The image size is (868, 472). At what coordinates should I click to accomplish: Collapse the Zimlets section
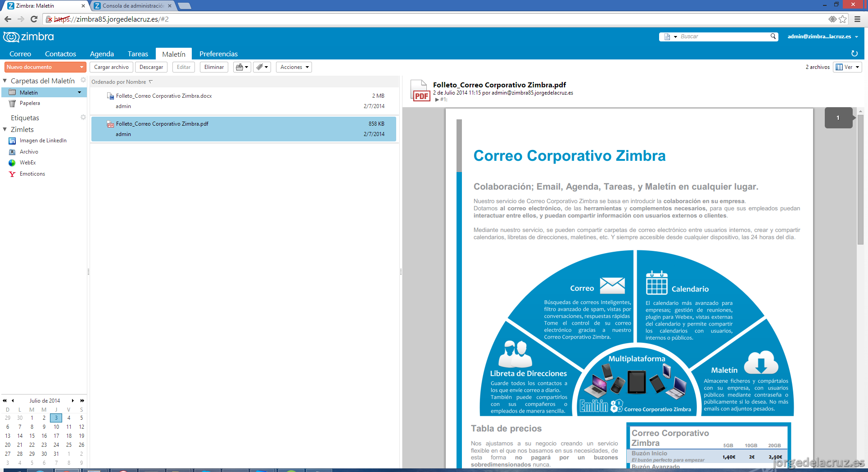pyautogui.click(x=5, y=129)
